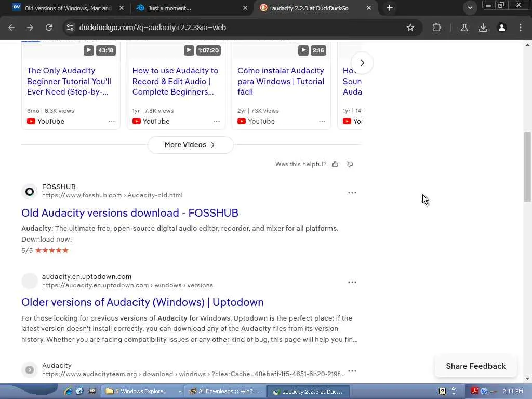Click the scrollbar down arrow
The image size is (532, 399).
click(x=528, y=379)
